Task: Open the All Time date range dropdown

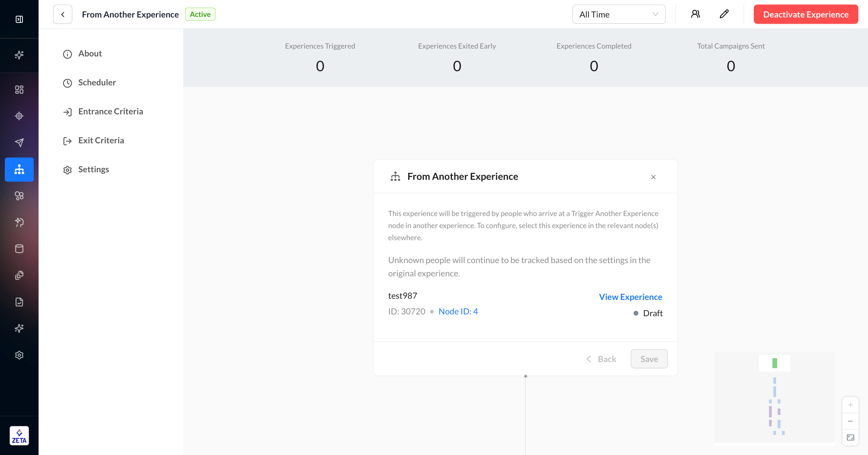Action: click(618, 14)
